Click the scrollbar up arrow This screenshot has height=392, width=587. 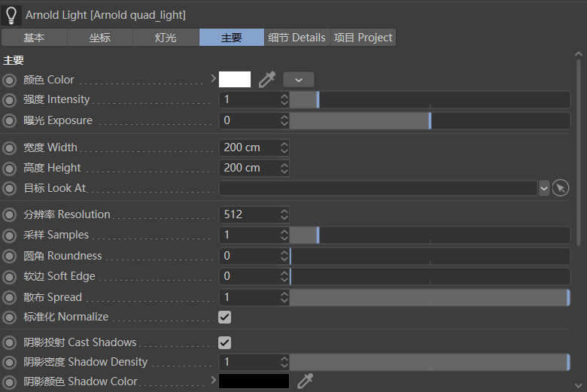pos(579,54)
